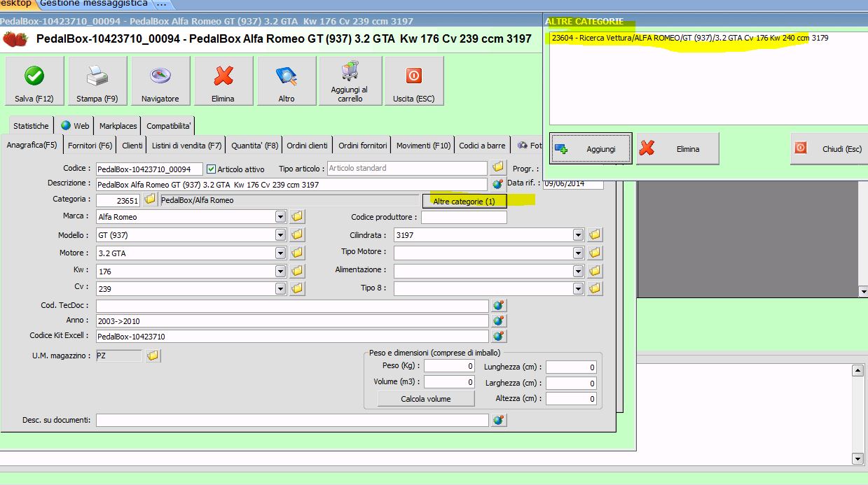Image resolution: width=868 pixels, height=485 pixels.
Task: Open the Ordini clienti tab
Action: 307,146
